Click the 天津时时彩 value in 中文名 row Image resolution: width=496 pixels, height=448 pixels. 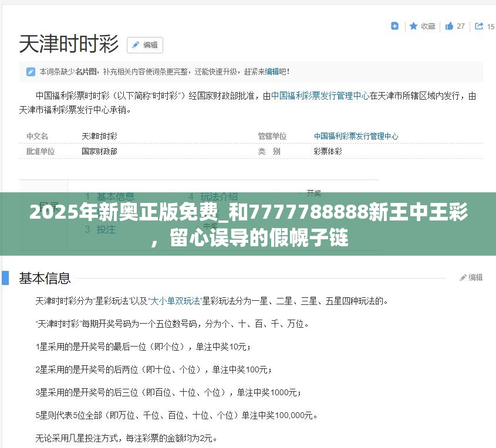coord(99,136)
